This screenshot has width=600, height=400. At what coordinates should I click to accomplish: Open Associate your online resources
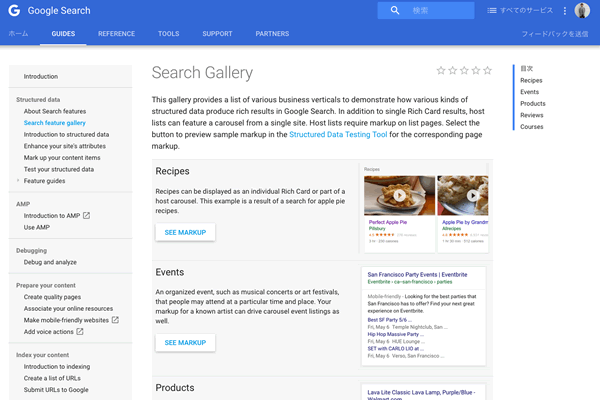coord(68,309)
